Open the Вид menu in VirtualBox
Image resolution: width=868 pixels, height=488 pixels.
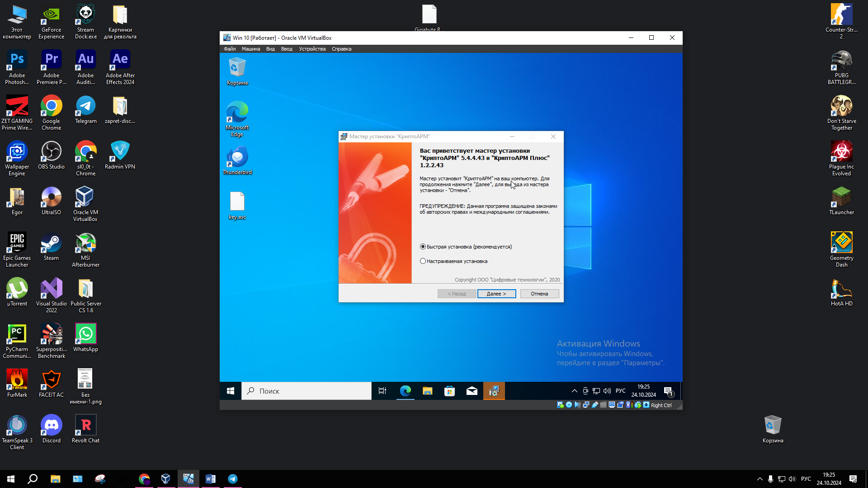point(270,49)
